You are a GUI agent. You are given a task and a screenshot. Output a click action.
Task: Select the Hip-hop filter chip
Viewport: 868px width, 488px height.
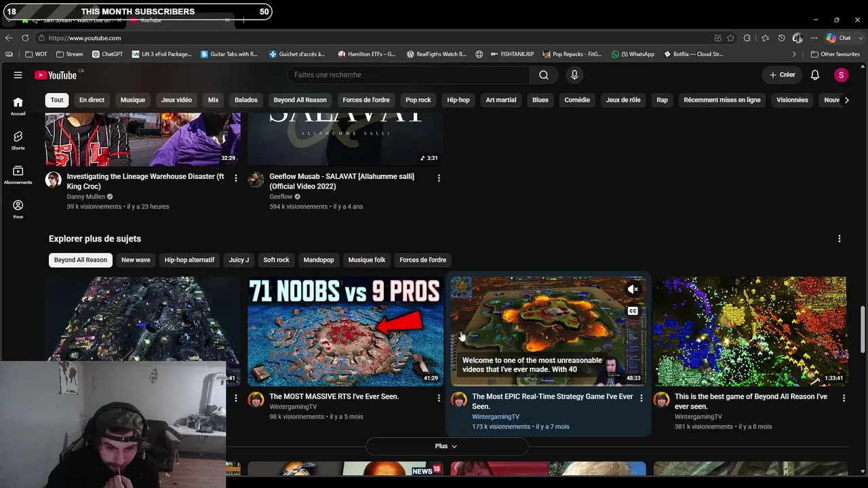click(458, 100)
